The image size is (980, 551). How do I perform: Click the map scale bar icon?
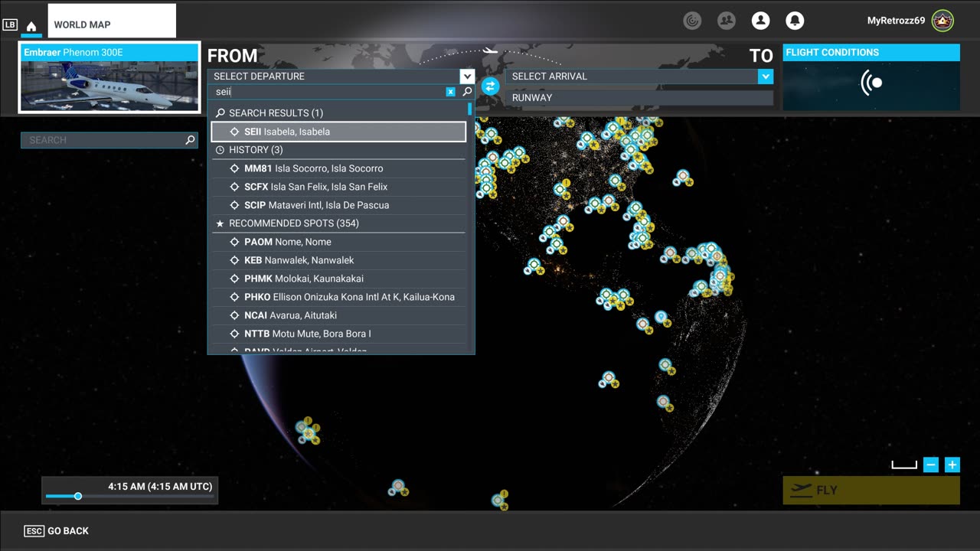904,465
